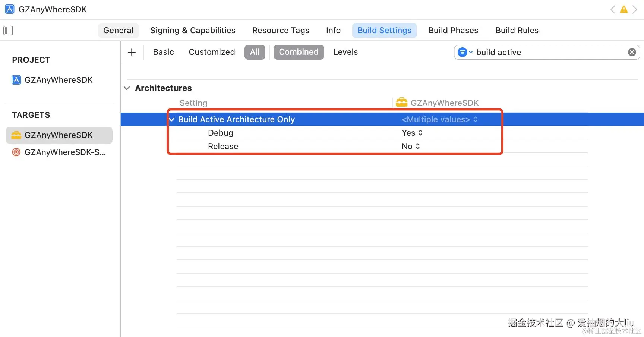Switch to Resource Tags tab
This screenshot has height=337, width=644.
pyautogui.click(x=281, y=31)
